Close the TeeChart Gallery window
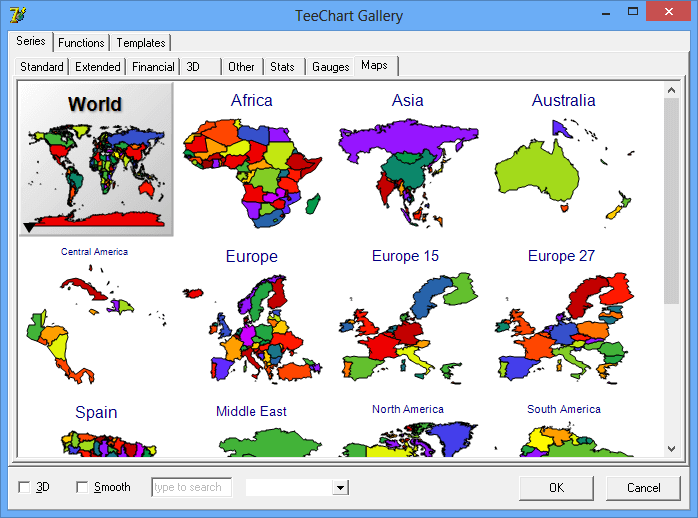The width and height of the screenshot is (698, 518). click(x=669, y=11)
